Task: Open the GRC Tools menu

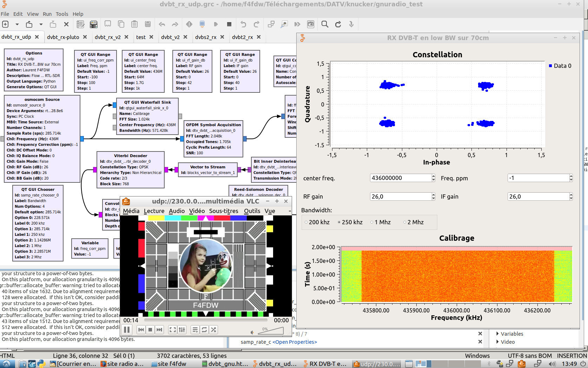Action: [62, 14]
